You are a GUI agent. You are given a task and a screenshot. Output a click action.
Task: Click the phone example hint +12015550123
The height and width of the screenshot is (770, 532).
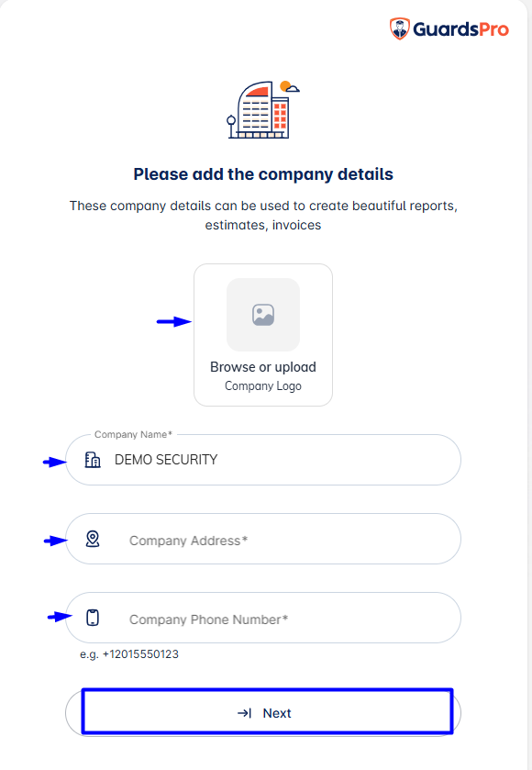(x=129, y=654)
